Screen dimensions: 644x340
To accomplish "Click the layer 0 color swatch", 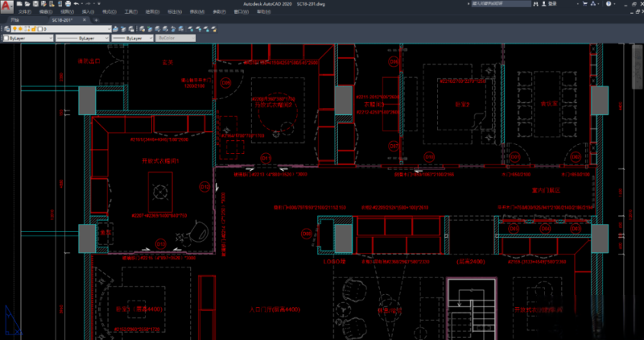I will click(40, 29).
